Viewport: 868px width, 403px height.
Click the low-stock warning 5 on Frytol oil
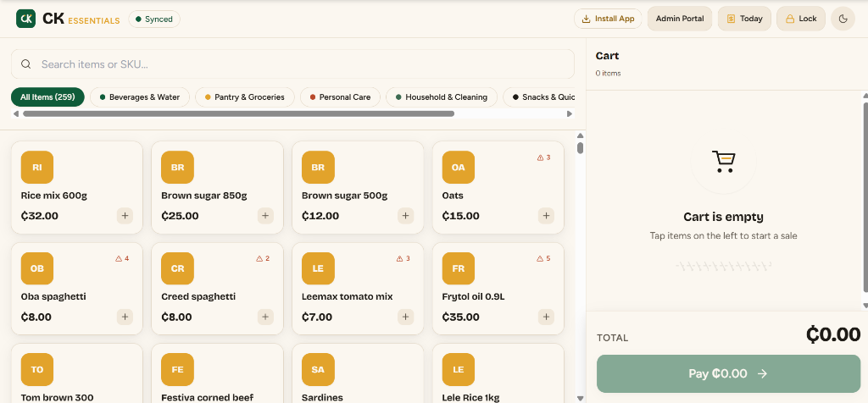pyautogui.click(x=543, y=258)
